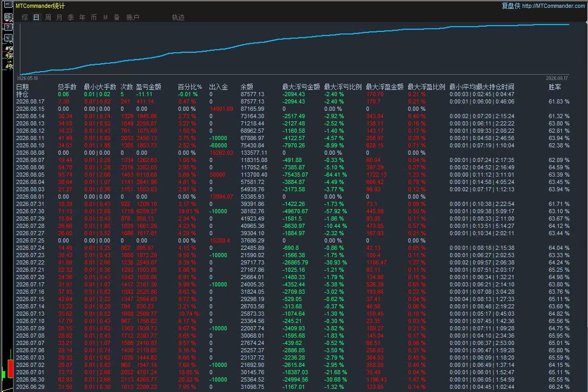Open the 备 notes tab
This screenshot has height=392, width=588.
[116, 17]
